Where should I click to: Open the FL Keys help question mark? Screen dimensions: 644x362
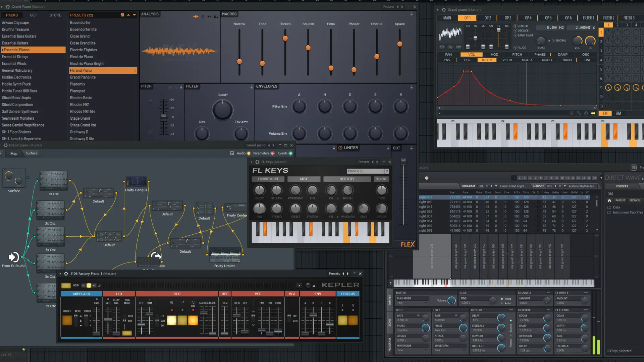pyautogui.click(x=387, y=171)
